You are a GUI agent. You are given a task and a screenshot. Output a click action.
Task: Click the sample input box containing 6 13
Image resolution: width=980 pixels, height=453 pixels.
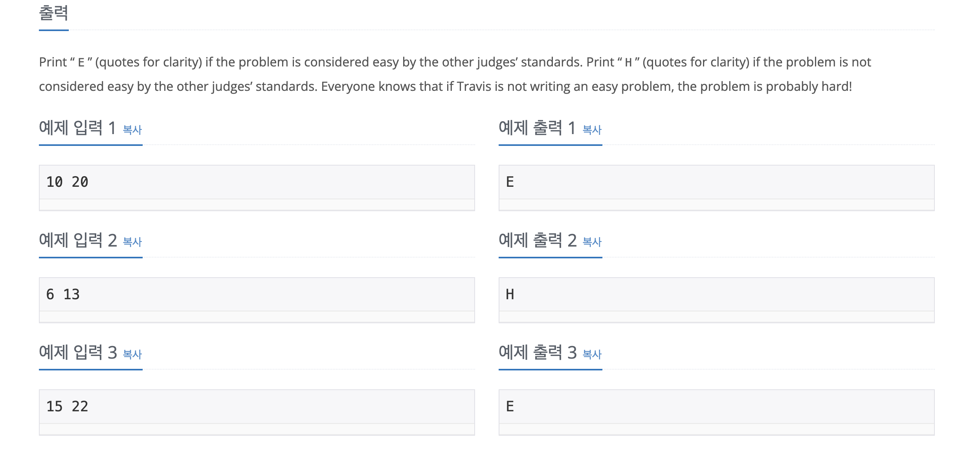257,295
